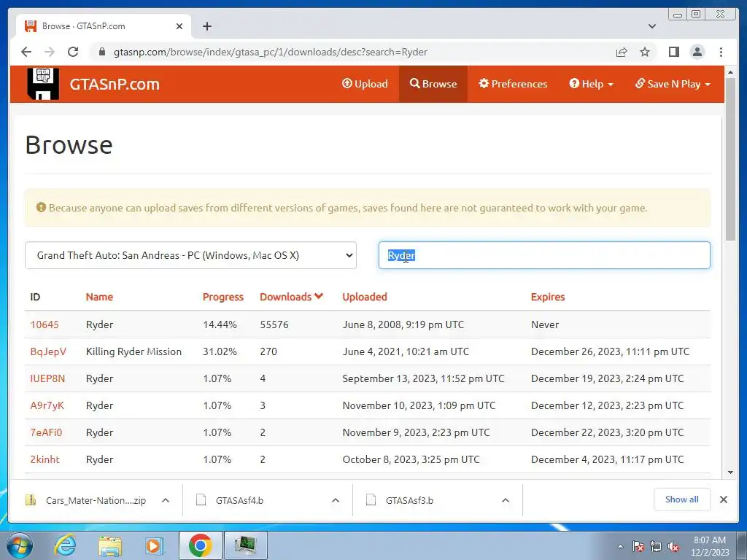Screen dimensions: 747x560
Task: Show hidden system tray icons
Action: tap(620, 546)
